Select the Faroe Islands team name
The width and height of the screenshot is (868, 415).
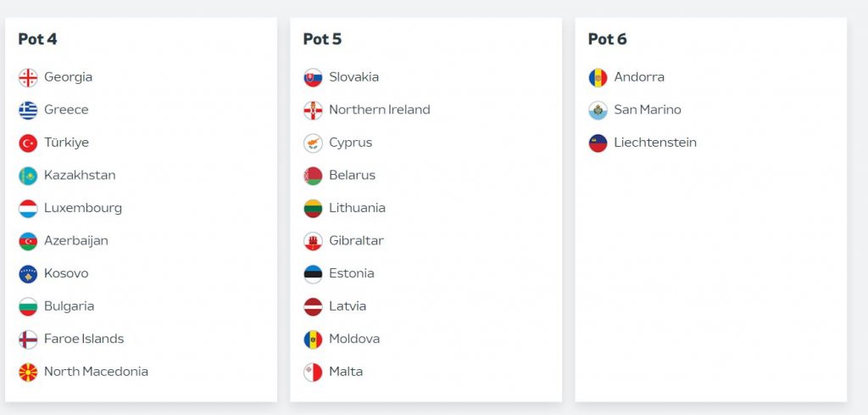click(84, 339)
